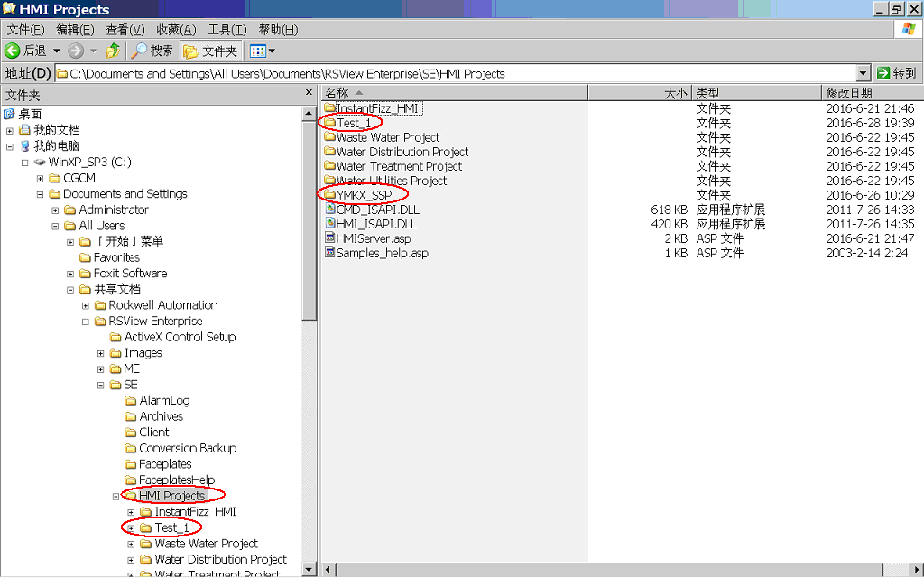The height and width of the screenshot is (578, 924).
Task: Open the Back button history dropdown arrow
Action: point(57,51)
